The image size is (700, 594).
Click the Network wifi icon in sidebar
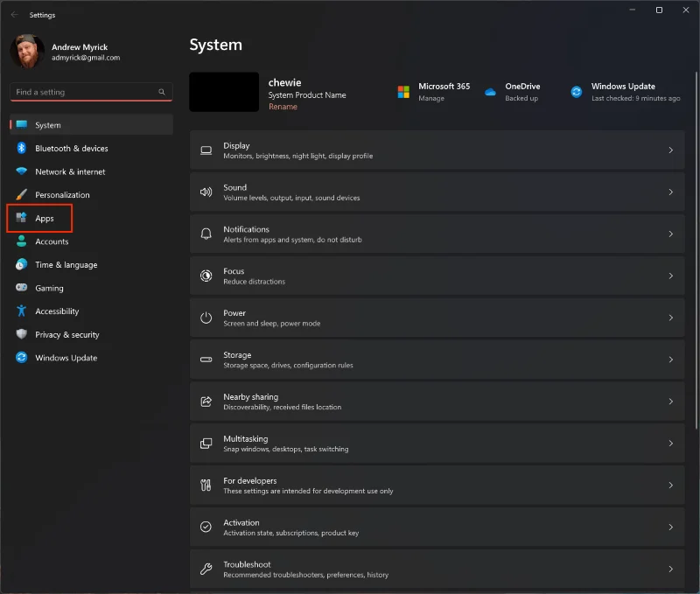(x=21, y=171)
